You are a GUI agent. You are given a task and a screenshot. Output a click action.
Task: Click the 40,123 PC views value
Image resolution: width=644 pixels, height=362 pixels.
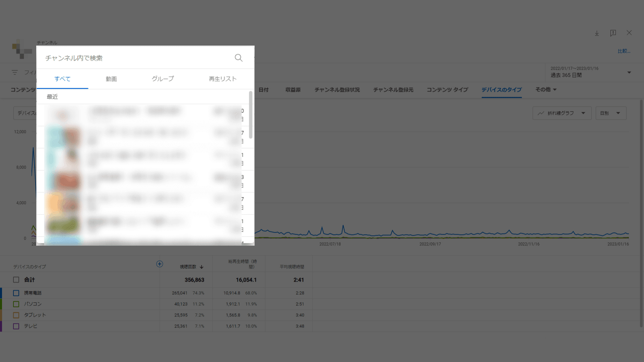181,304
